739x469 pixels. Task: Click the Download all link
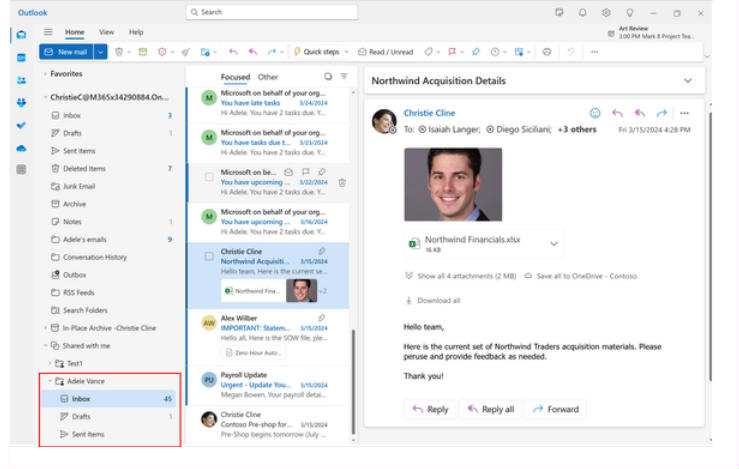coord(433,300)
